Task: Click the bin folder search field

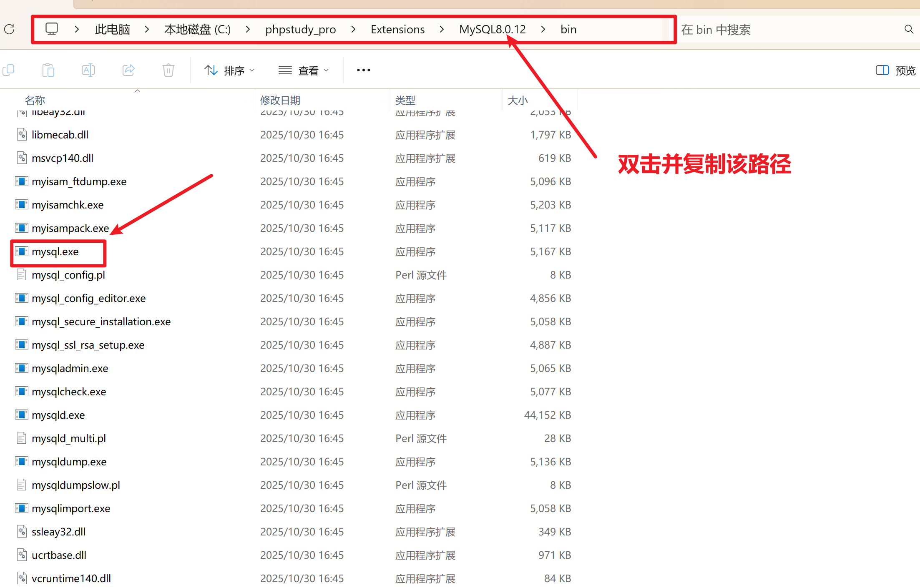Action: [784, 29]
